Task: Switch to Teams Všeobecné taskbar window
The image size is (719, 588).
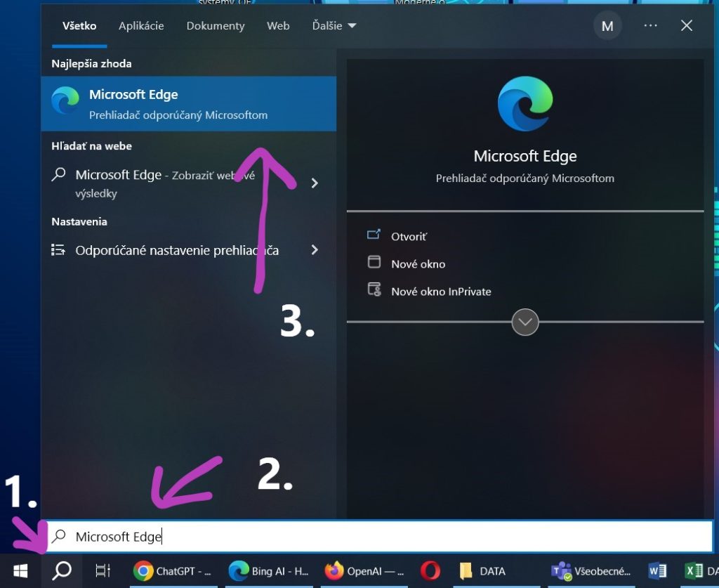Action: click(591, 571)
